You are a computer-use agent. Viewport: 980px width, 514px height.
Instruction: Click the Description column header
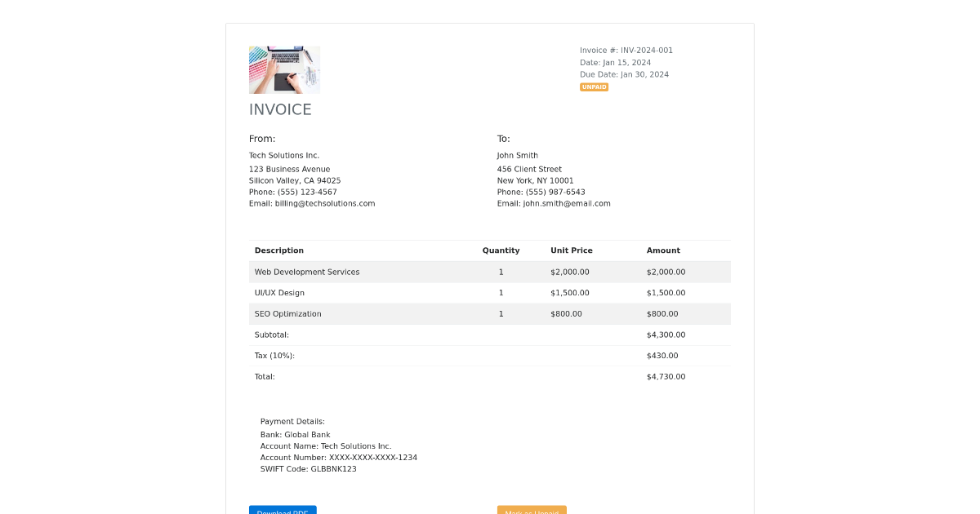[x=279, y=250]
